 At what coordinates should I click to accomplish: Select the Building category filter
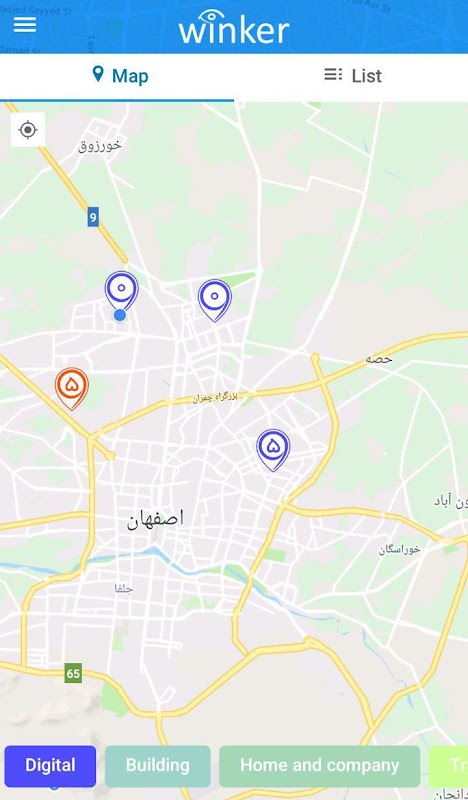coord(158,766)
